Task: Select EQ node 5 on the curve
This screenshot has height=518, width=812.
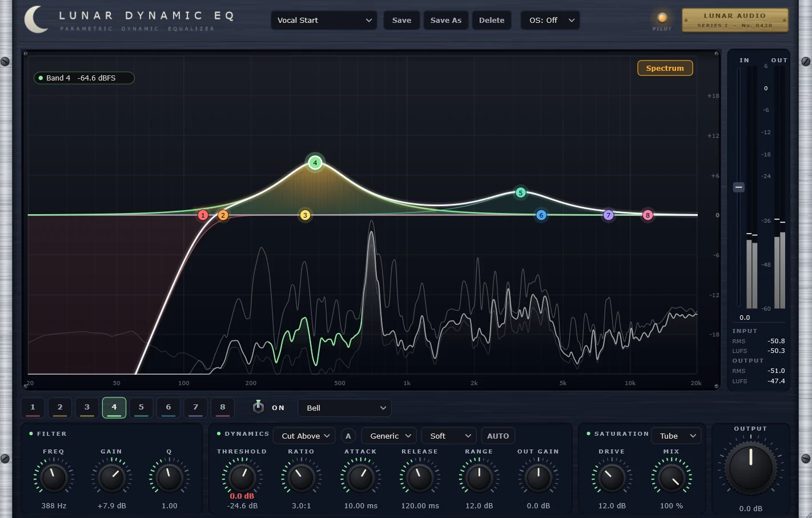Action: pyautogui.click(x=520, y=193)
